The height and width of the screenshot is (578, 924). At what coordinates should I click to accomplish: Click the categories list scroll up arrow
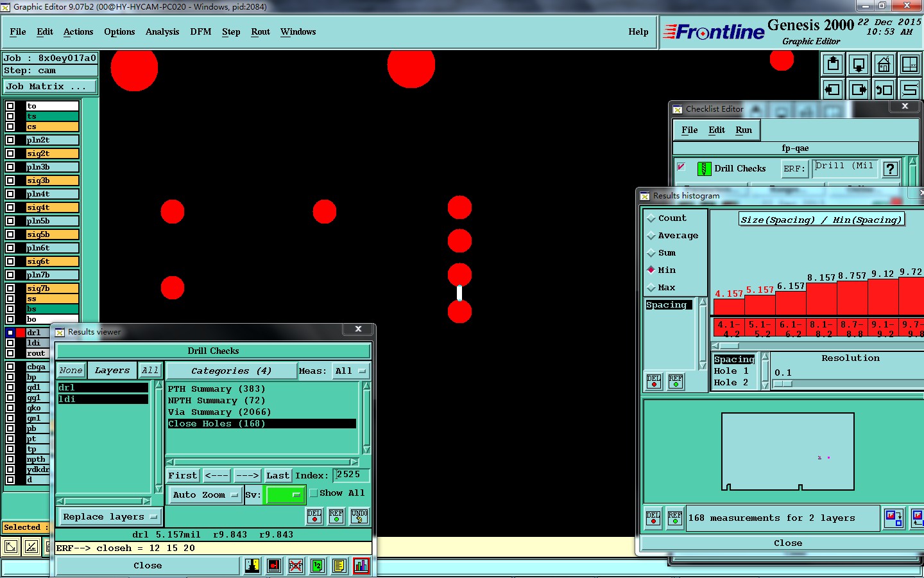[366, 386]
